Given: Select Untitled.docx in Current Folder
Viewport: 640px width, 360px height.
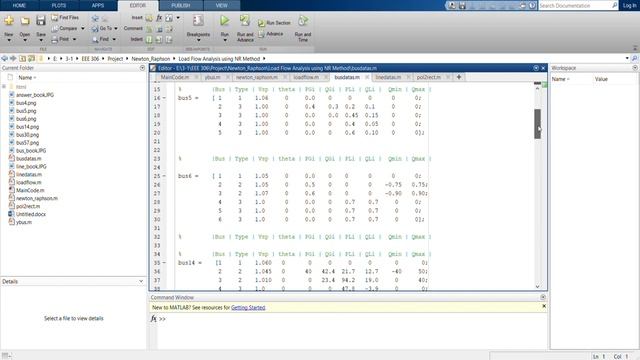Looking at the screenshot, I should pyautogui.click(x=31, y=214).
